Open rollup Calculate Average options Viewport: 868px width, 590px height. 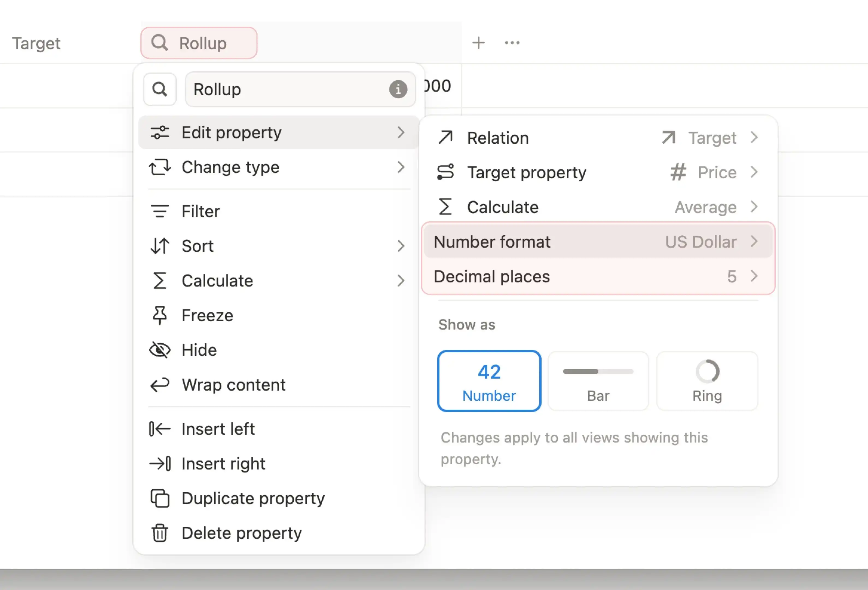[598, 207]
